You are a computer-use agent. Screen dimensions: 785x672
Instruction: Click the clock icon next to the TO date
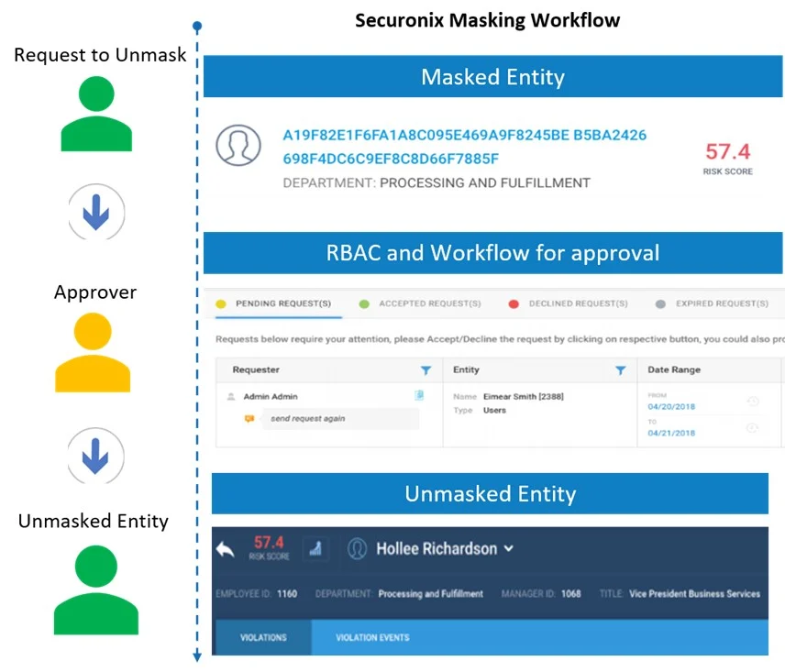point(753,428)
